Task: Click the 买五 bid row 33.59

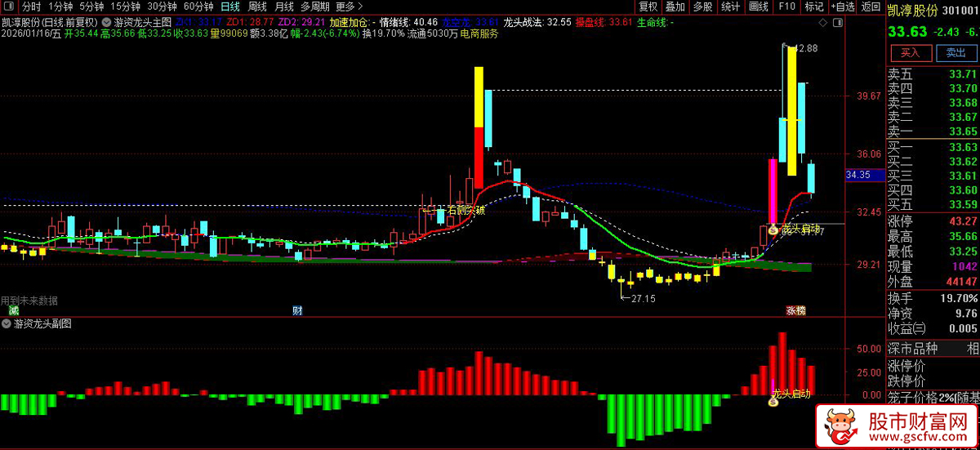Action: pyautogui.click(x=933, y=204)
